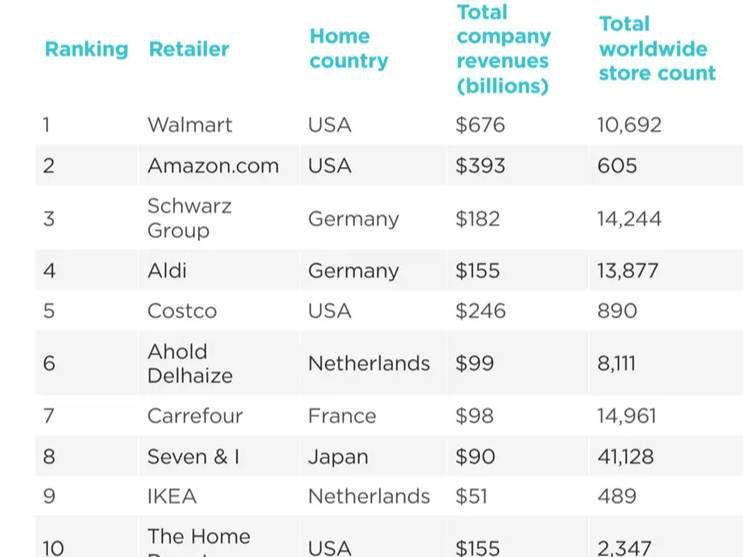743x557 pixels.
Task: Click the Retailer column header
Action: [x=188, y=49]
